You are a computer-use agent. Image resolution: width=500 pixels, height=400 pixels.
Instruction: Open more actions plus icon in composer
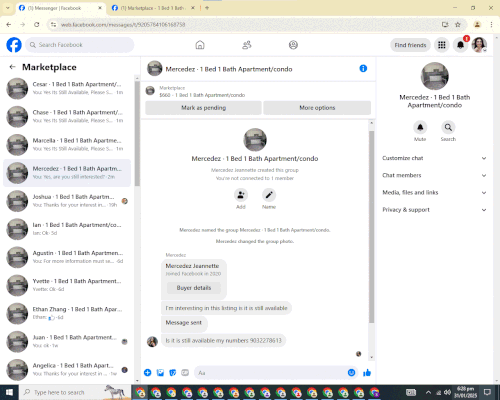pos(148,373)
